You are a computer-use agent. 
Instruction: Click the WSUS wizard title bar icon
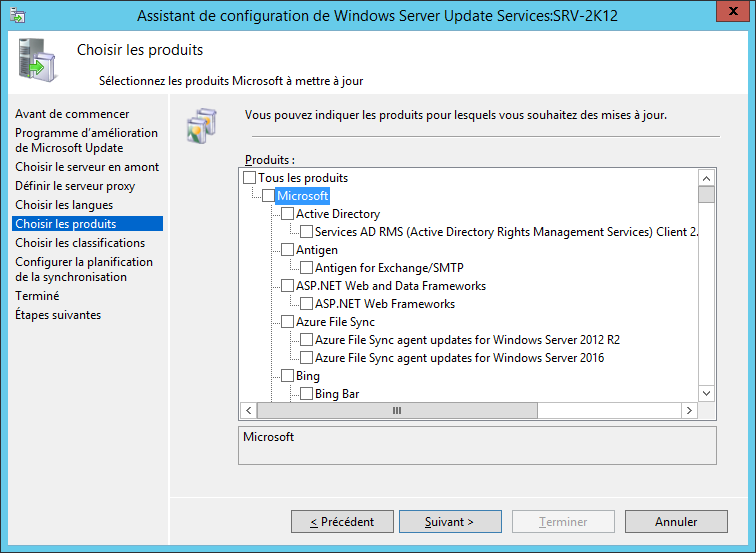coord(18,15)
